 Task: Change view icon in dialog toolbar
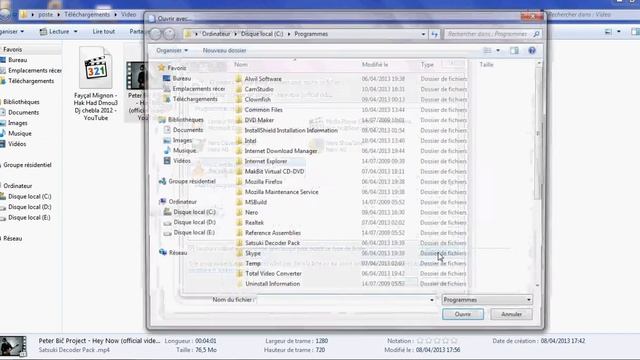coord(487,51)
